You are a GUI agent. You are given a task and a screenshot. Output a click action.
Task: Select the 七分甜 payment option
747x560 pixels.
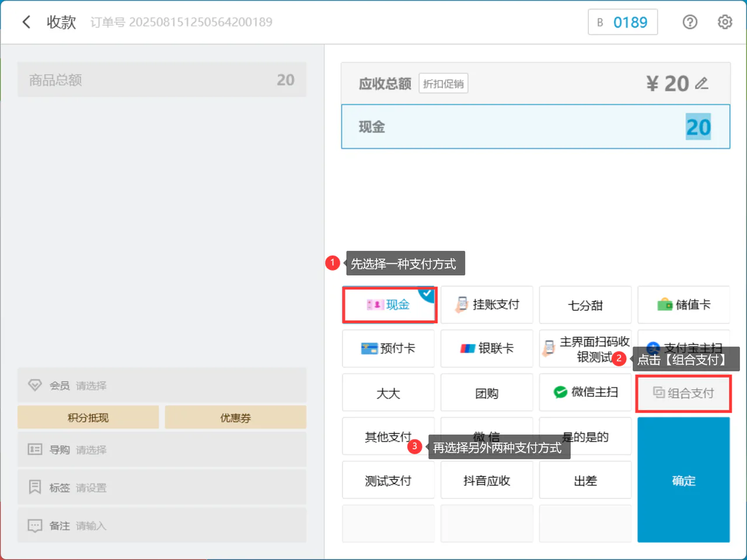[x=585, y=304]
